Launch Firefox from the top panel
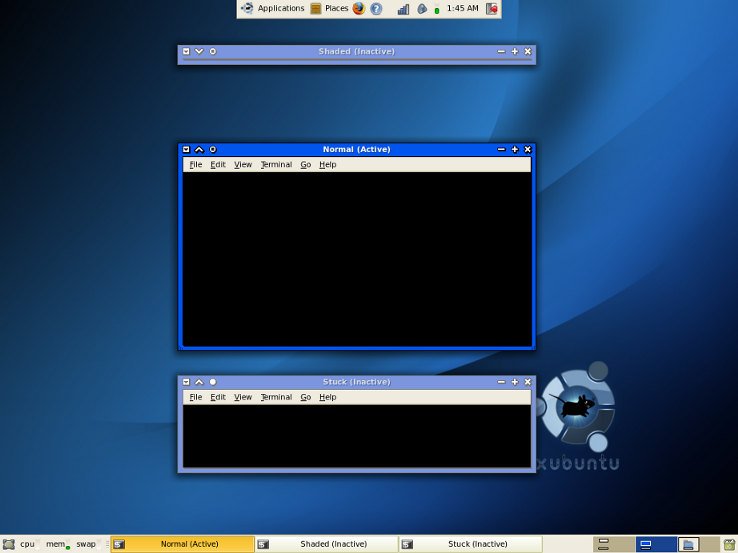This screenshot has height=553, width=738. (359, 8)
